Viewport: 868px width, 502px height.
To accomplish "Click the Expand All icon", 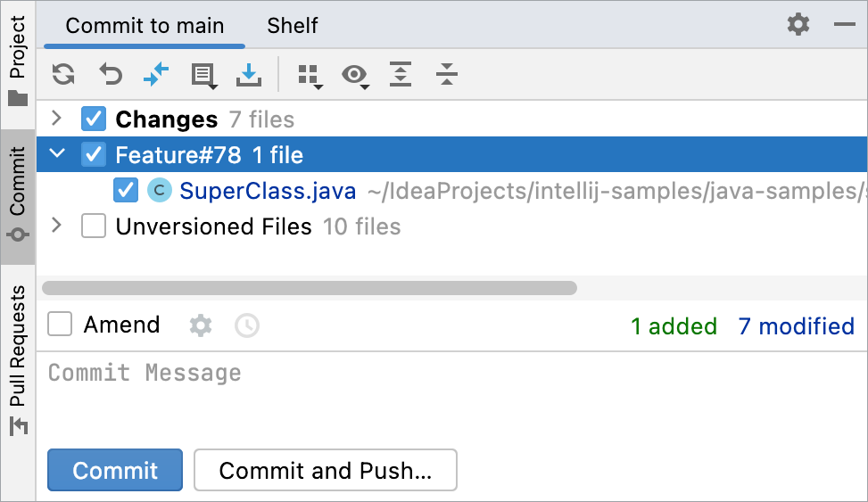I will pyautogui.click(x=401, y=74).
